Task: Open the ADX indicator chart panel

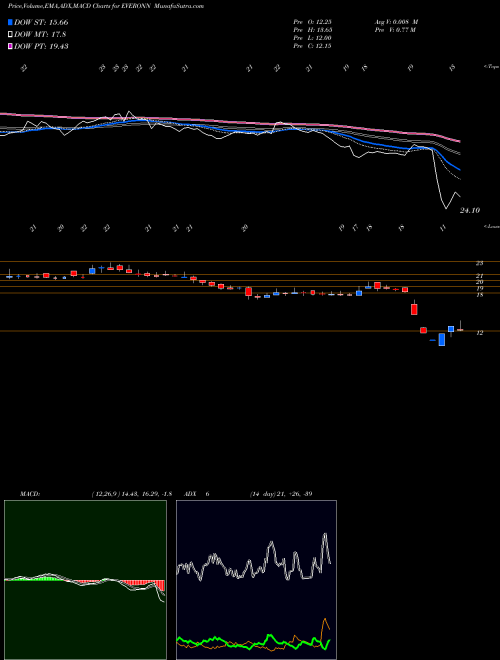Action: click(x=256, y=580)
